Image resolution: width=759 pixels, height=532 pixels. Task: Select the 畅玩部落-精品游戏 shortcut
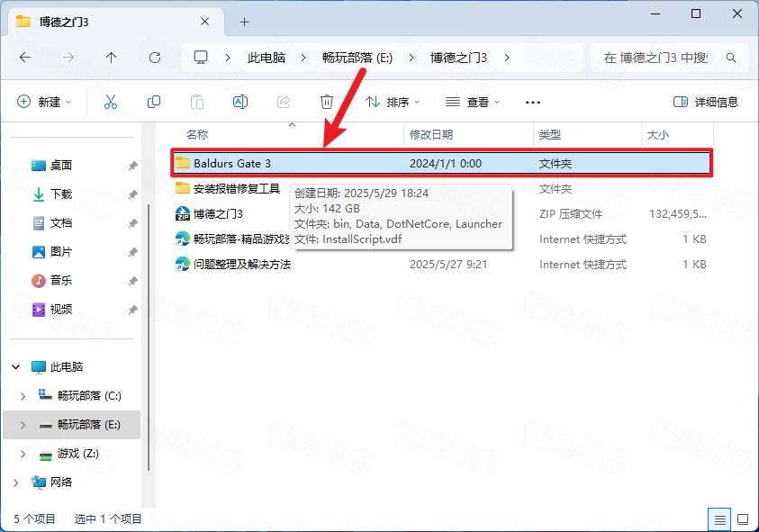tap(232, 239)
